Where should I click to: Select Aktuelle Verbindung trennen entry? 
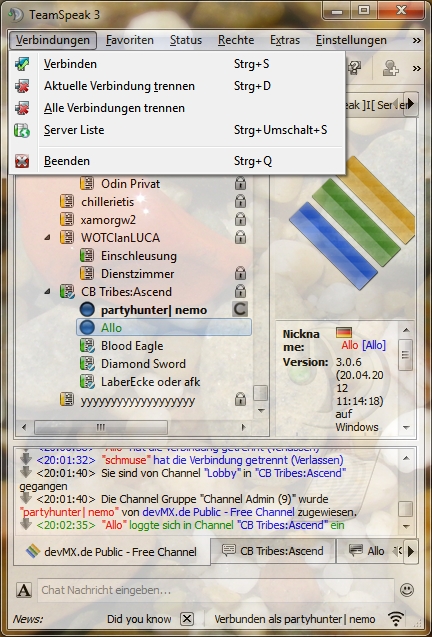pyautogui.click(x=177, y=86)
